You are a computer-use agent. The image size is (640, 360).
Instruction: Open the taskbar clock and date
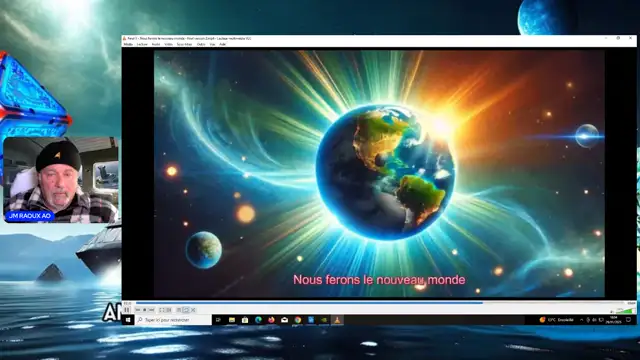(x=613, y=320)
